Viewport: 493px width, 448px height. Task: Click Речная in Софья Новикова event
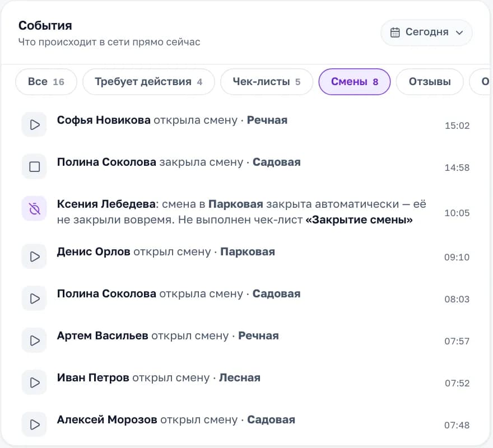tap(267, 120)
